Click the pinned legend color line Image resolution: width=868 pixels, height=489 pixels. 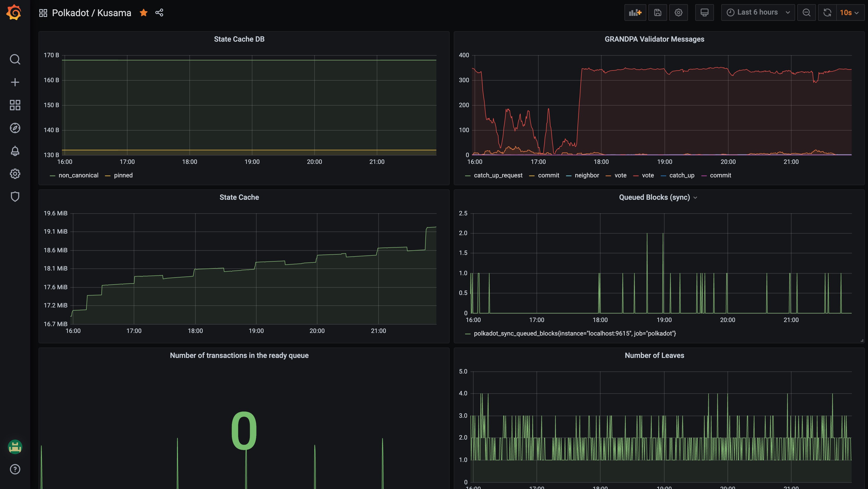[x=108, y=176]
